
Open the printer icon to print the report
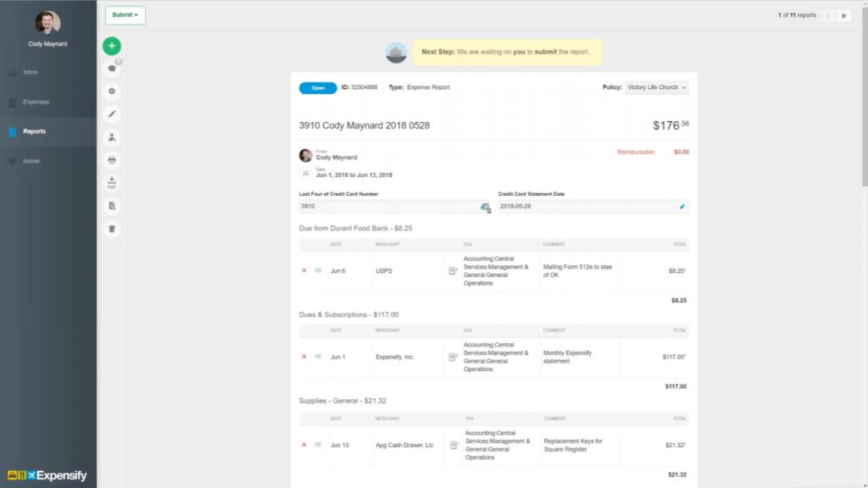point(111,159)
